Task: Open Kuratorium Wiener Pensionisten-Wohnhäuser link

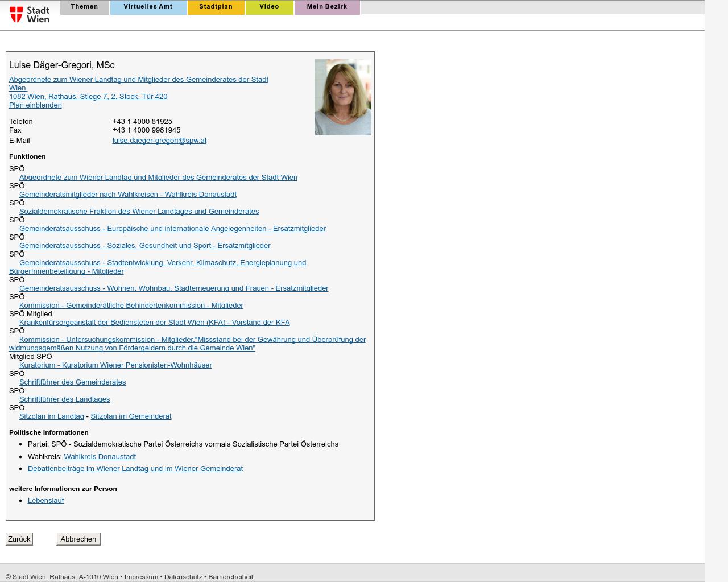Action: 115,365
